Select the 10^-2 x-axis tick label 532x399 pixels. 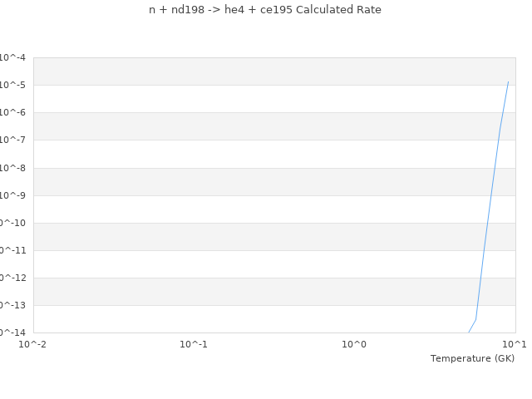(33, 344)
